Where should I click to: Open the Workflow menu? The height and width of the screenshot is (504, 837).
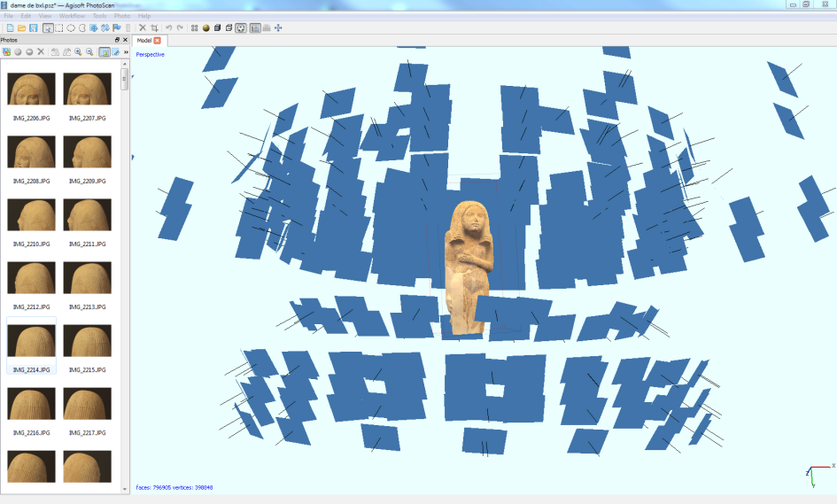pos(71,16)
